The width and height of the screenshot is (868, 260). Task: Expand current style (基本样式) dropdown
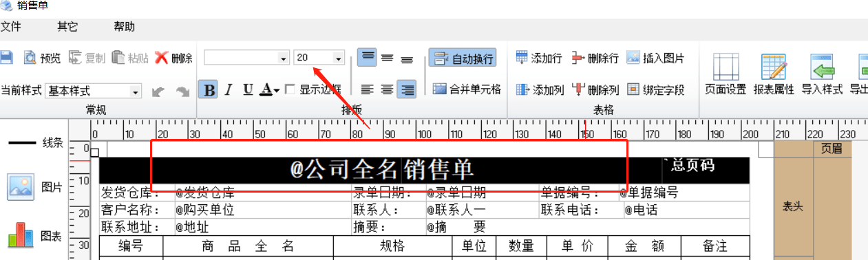[x=136, y=91]
